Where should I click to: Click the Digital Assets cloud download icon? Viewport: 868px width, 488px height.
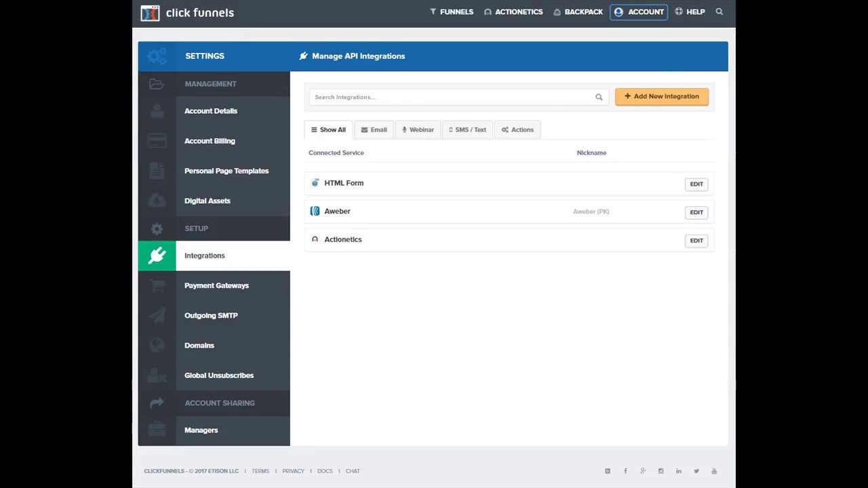[157, 201]
